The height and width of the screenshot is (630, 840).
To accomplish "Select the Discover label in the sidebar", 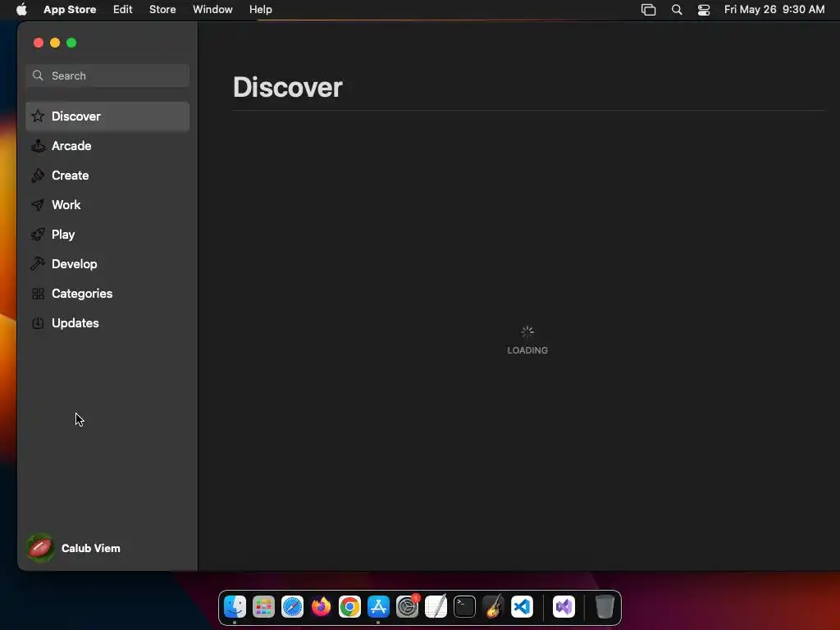I will pos(75,116).
